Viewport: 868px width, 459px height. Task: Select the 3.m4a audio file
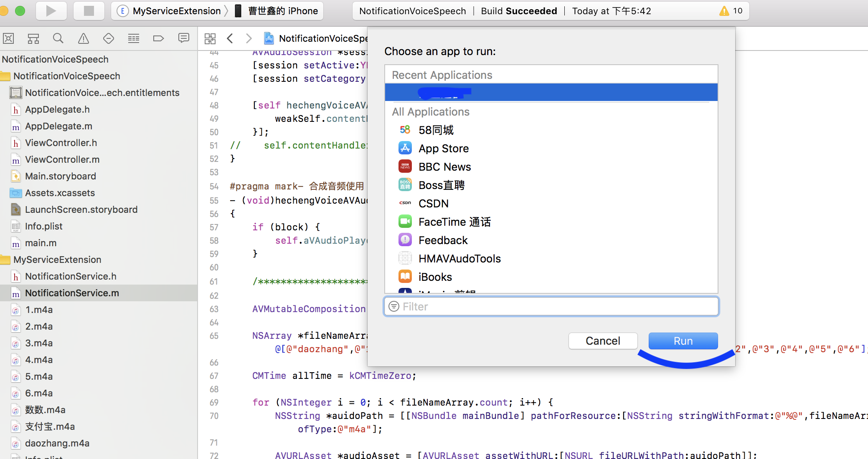(x=39, y=343)
